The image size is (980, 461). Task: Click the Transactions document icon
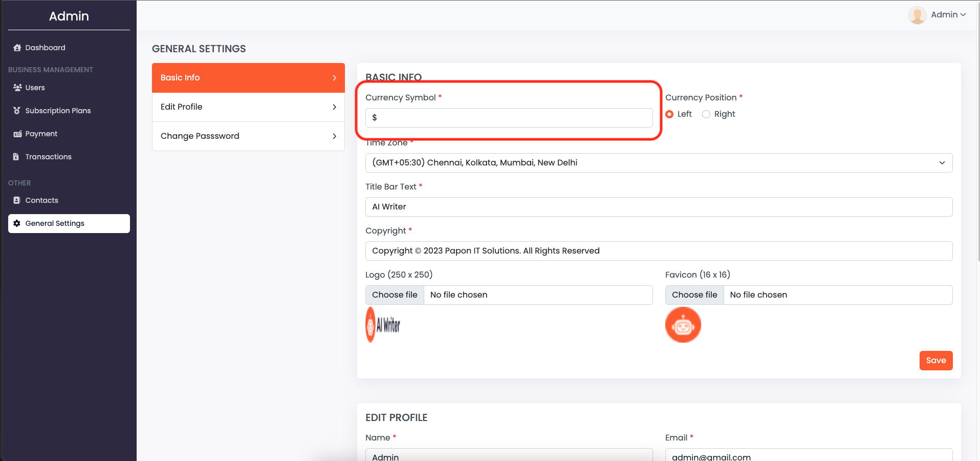pos(16,157)
